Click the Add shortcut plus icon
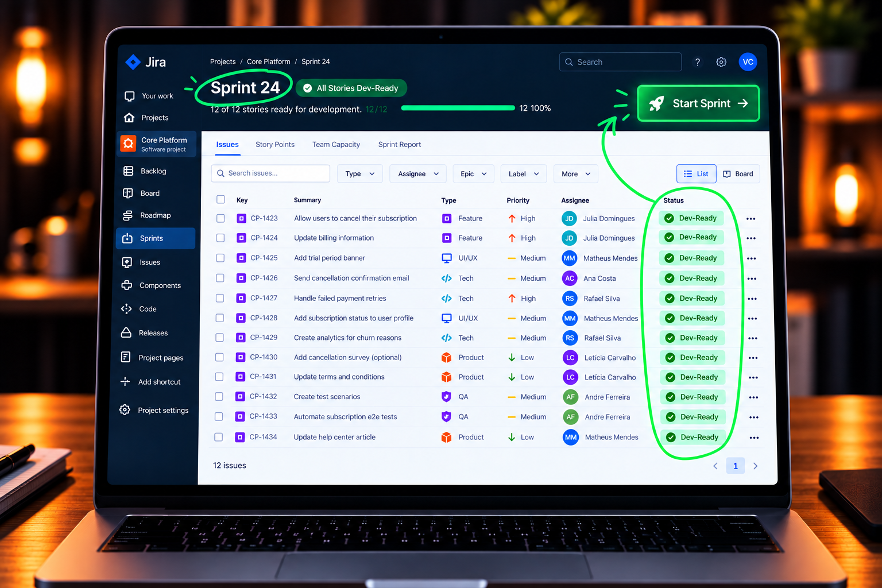The image size is (882, 588). point(125,381)
